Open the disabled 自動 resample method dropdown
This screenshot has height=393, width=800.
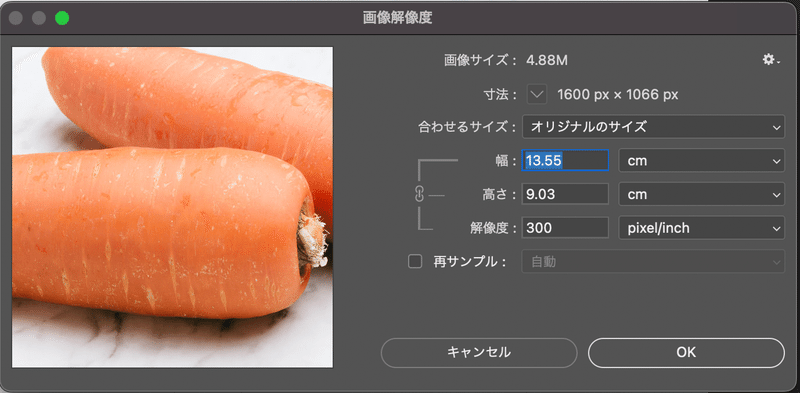click(653, 262)
